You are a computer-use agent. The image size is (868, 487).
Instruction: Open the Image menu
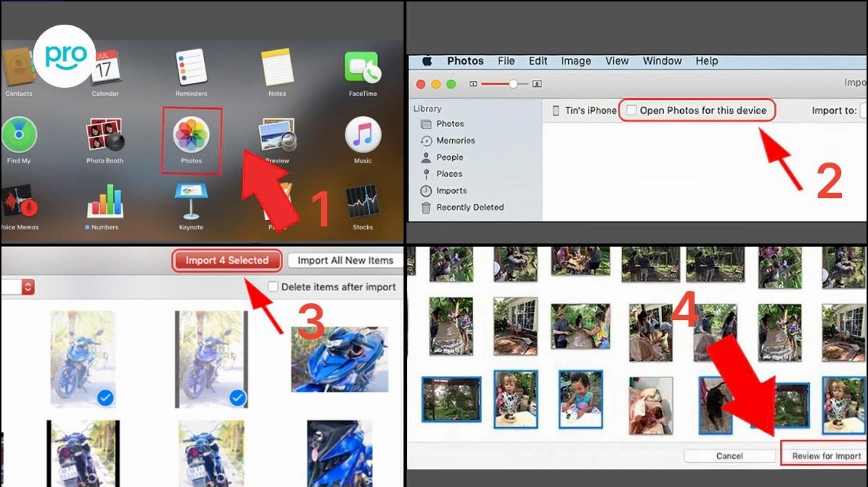[576, 61]
